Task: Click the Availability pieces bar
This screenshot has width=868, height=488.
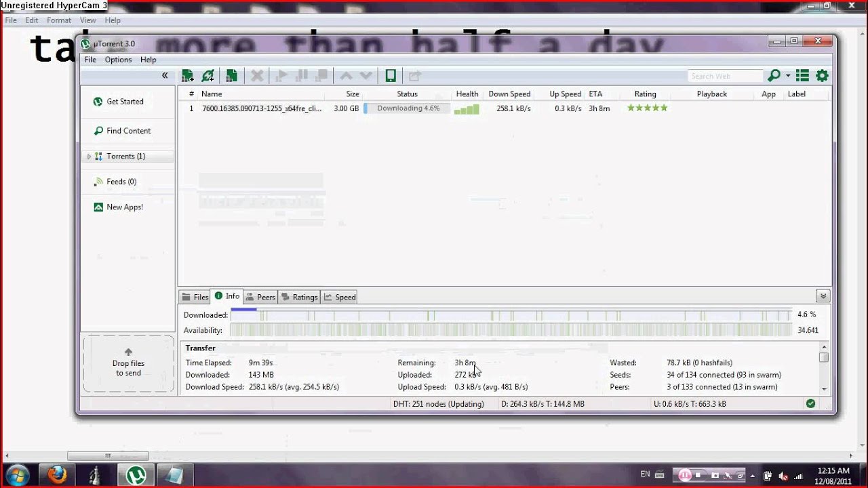Action: [511, 331]
